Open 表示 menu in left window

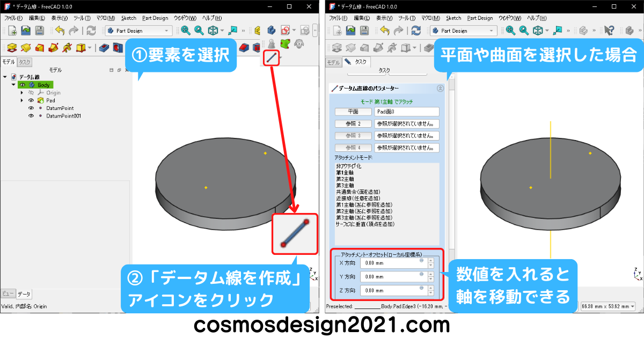tap(60, 18)
